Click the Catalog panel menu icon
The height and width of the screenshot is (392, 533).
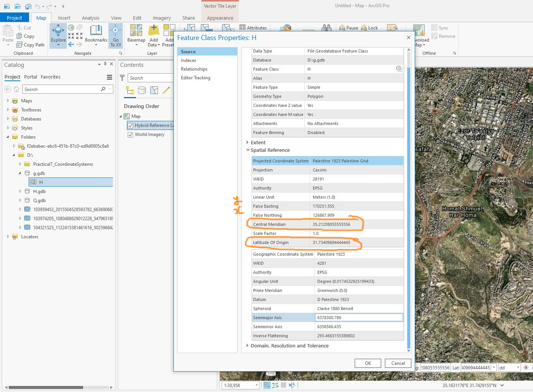coord(110,77)
